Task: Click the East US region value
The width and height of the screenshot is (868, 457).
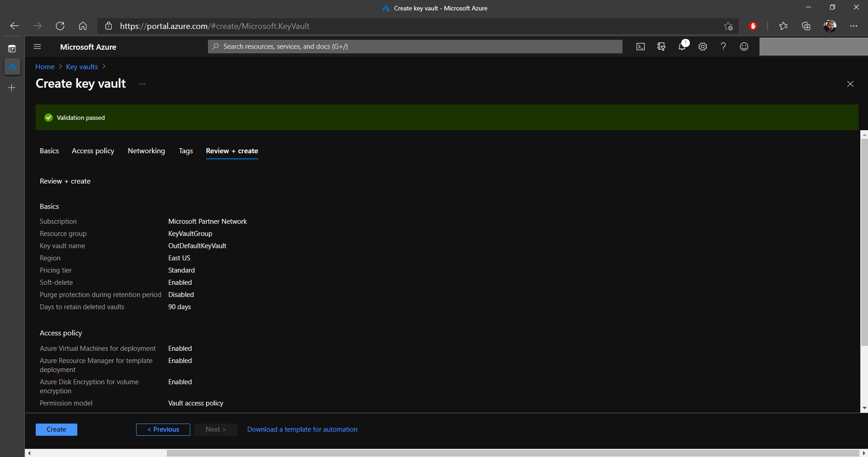Action: 179,258
